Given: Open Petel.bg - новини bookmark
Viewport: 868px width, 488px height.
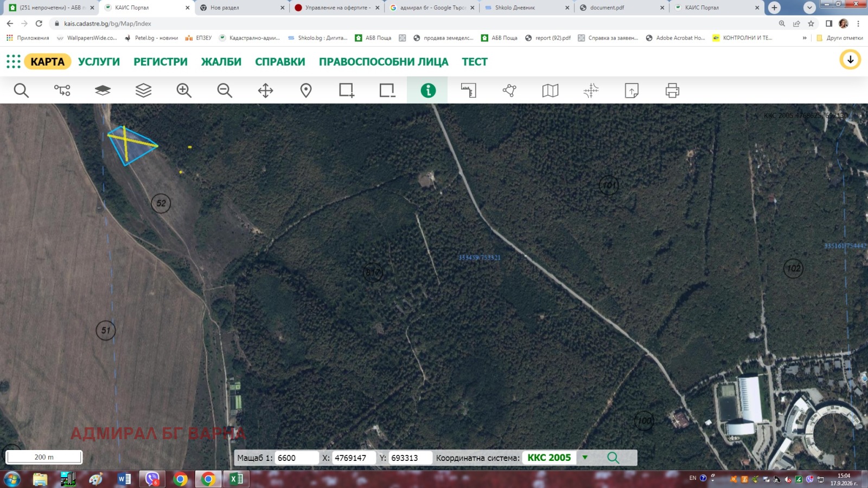Looking at the screenshot, I should coord(151,38).
